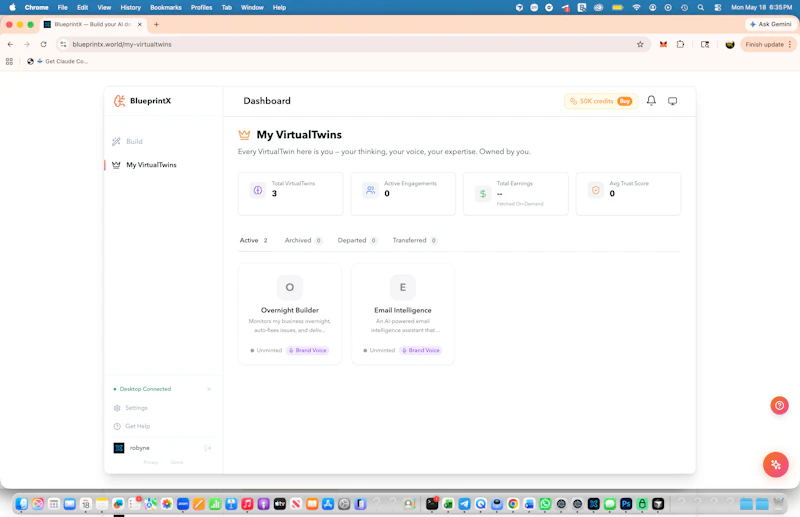Viewport: 800px width, 517px height.
Task: Open the Apple menu
Action: point(12,8)
